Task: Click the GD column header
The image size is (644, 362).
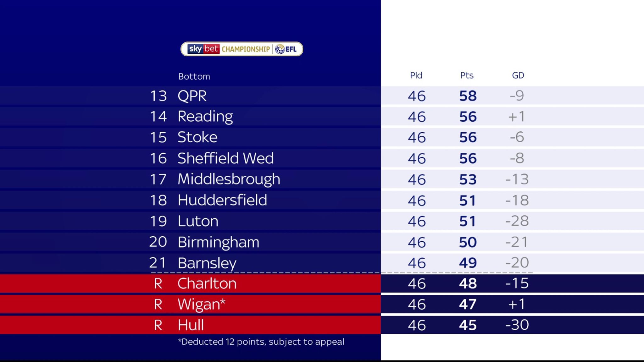Action: (x=518, y=75)
